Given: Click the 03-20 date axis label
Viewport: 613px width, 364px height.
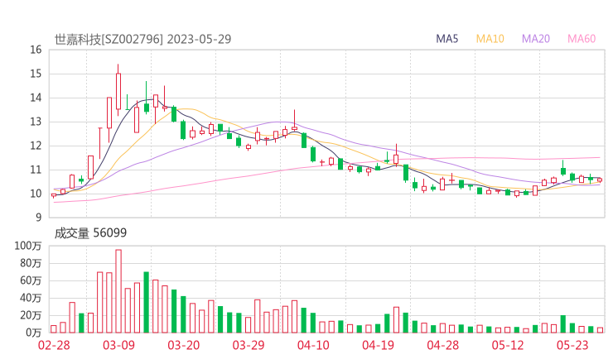Looking at the screenshot, I should pos(184,345).
